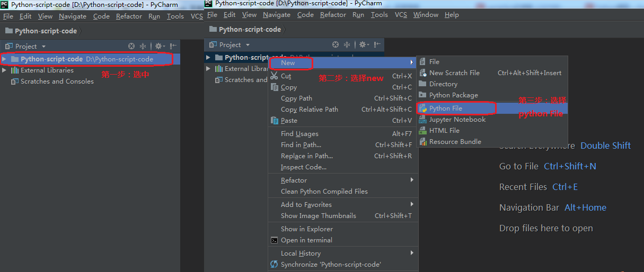Click 'Go to File' hint text
644x272 pixels.
pyautogui.click(x=519, y=166)
